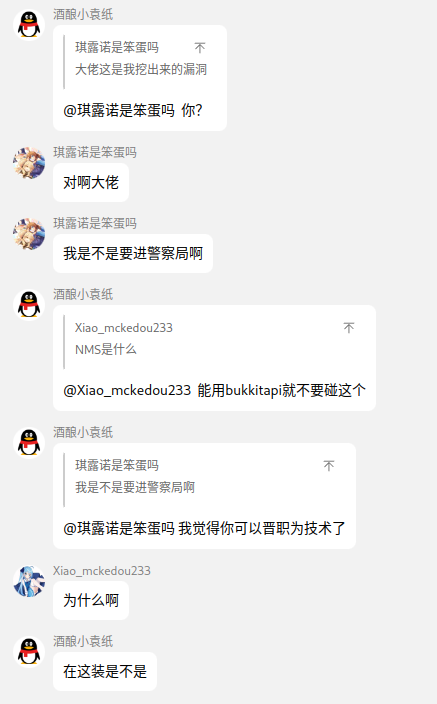Click penguin avatar beside 在这装是不是
437x704 pixels.
[29, 652]
